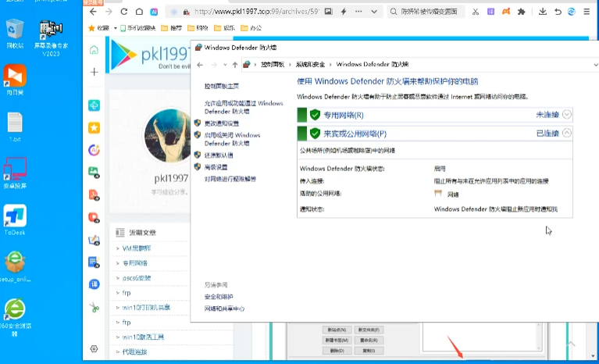Click 启用或关闭 Windows Defender 防火墙 link
Viewport: 599px width, 364px height.
tap(232, 139)
